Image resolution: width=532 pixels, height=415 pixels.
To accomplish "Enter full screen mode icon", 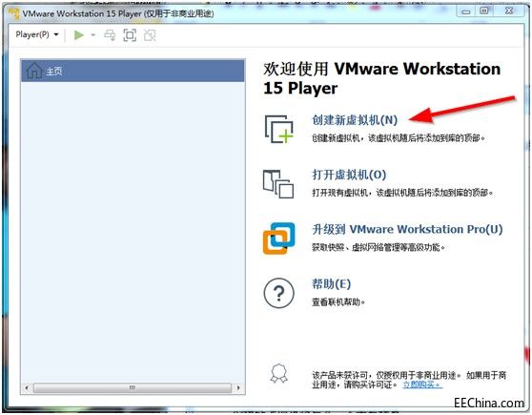I will [130, 35].
